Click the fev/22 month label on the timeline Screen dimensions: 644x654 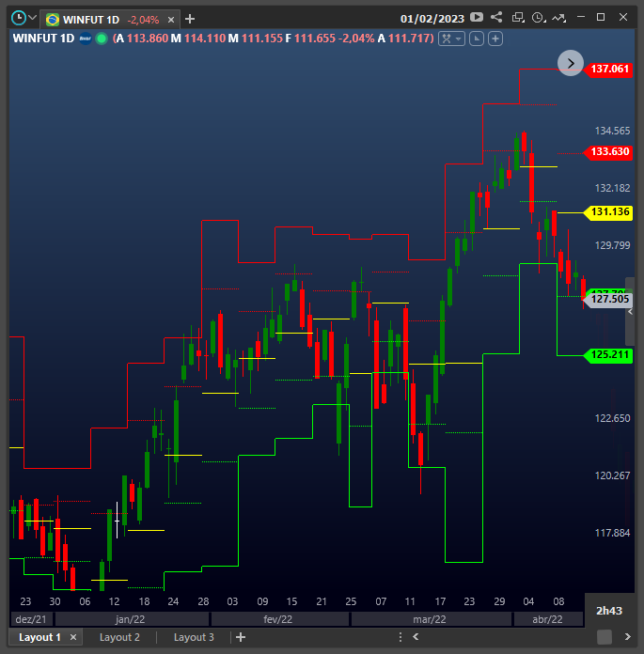(278, 619)
